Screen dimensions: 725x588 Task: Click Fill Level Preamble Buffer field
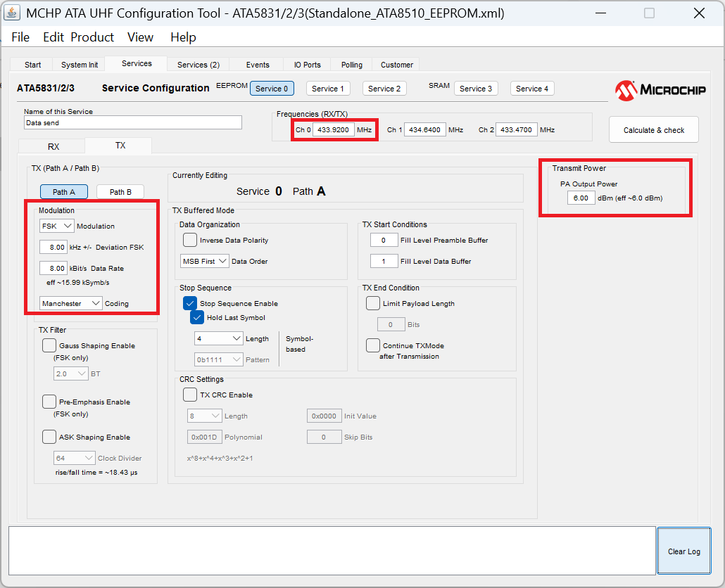[384, 240]
